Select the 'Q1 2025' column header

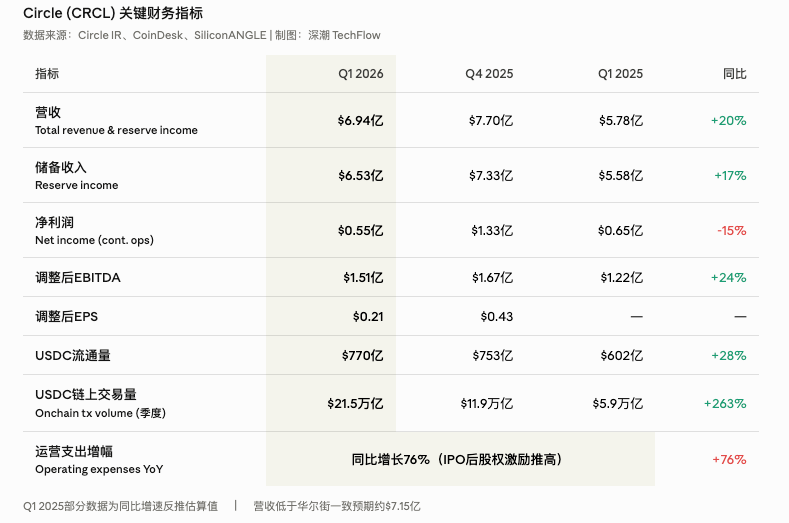620,74
